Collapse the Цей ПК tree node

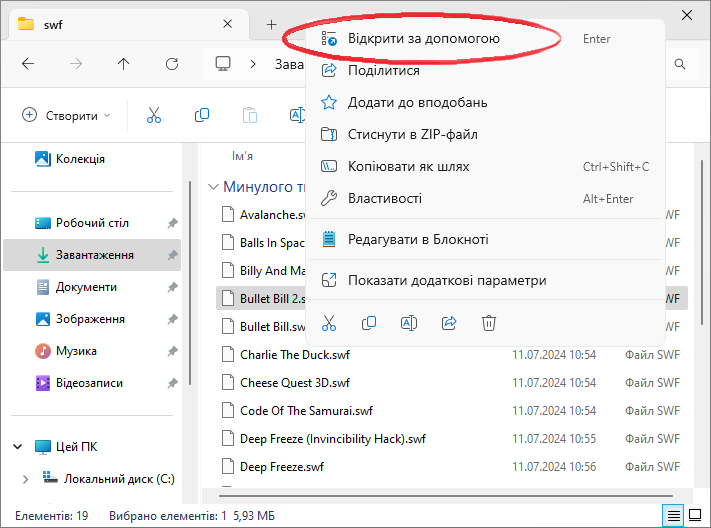point(17,447)
